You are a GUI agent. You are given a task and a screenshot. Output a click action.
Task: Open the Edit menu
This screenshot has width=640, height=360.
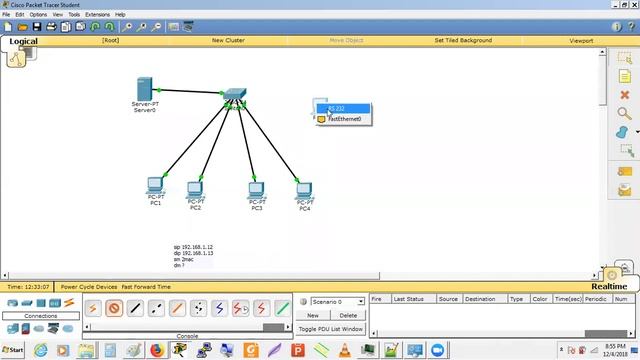point(20,14)
